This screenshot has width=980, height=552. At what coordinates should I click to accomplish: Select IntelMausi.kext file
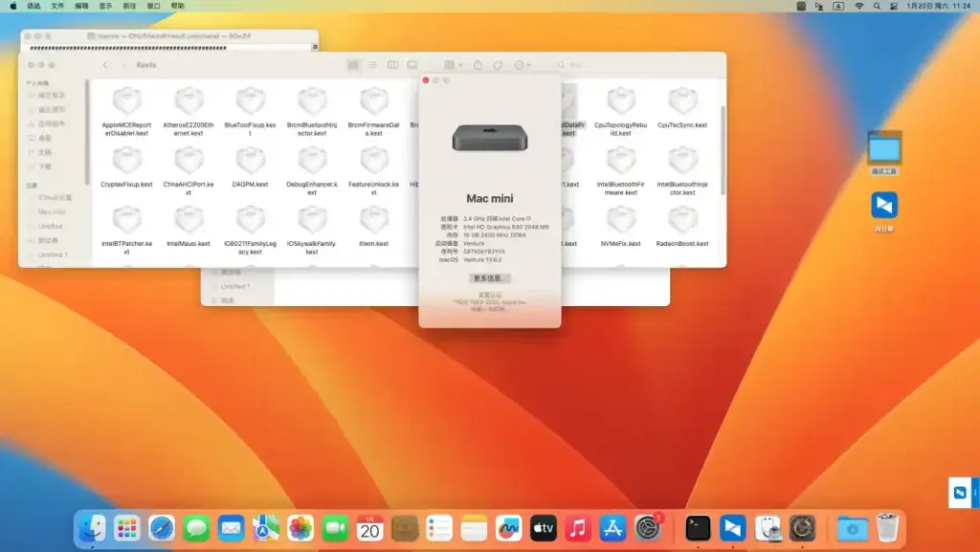click(x=189, y=226)
